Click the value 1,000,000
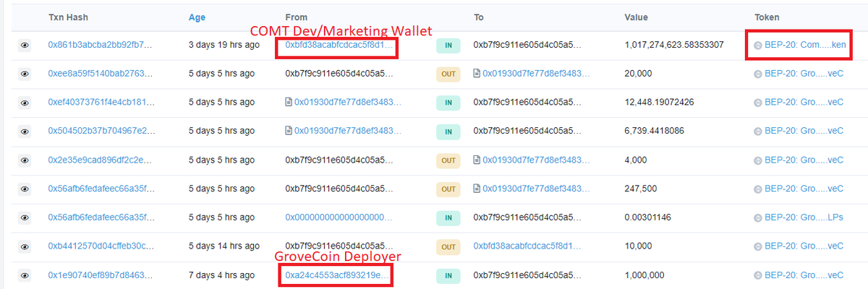868x289 pixels. click(x=644, y=275)
